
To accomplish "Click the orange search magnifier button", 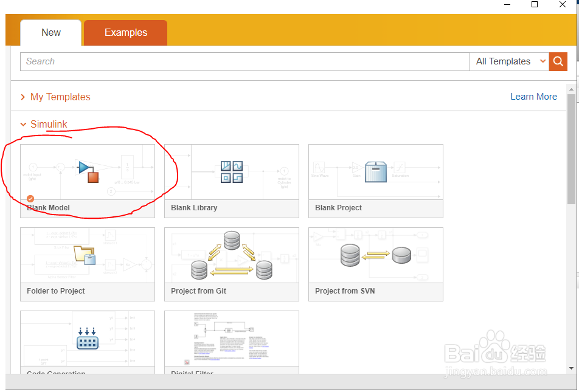I will pyautogui.click(x=558, y=61).
